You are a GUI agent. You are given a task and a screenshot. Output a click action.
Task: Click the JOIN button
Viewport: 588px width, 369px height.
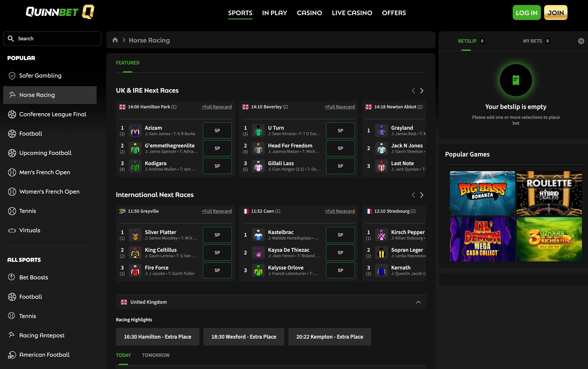coord(556,12)
